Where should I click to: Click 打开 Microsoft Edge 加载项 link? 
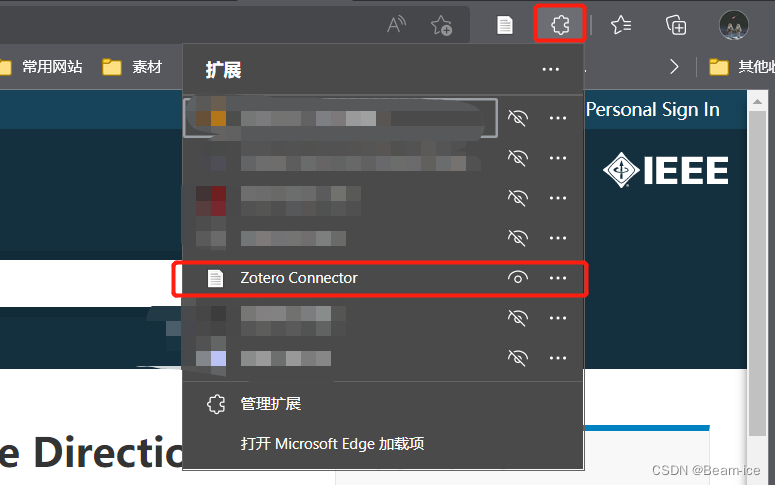[x=332, y=444]
